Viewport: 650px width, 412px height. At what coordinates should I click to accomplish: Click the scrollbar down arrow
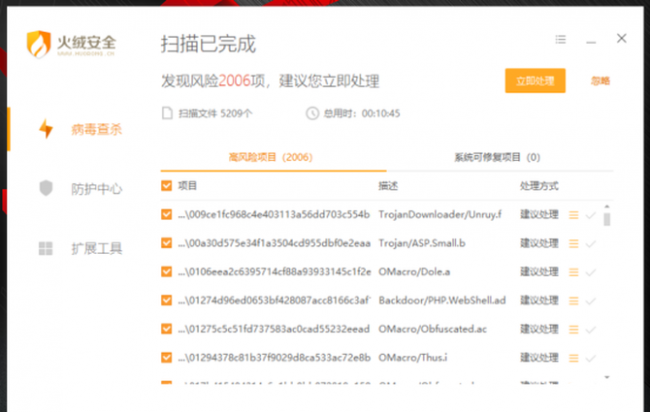[607, 377]
